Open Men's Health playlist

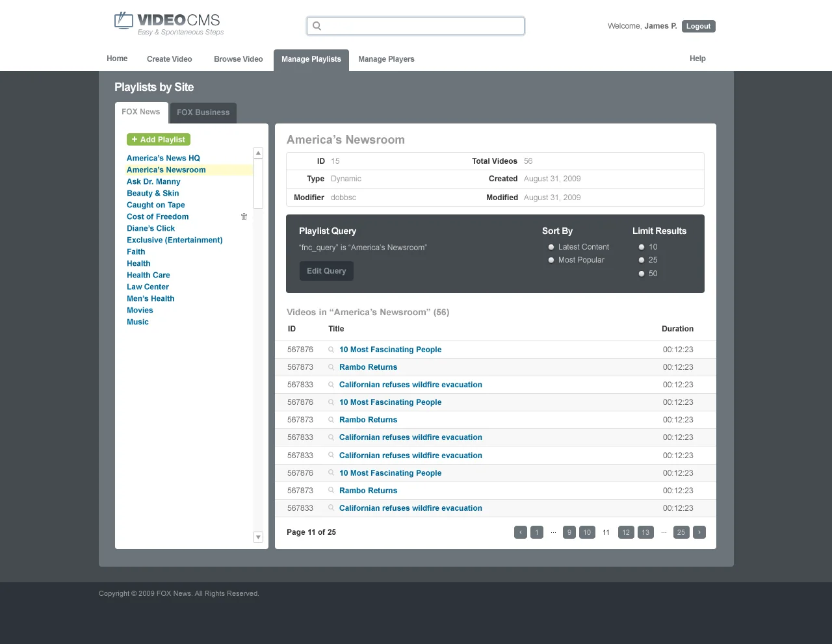pos(151,298)
